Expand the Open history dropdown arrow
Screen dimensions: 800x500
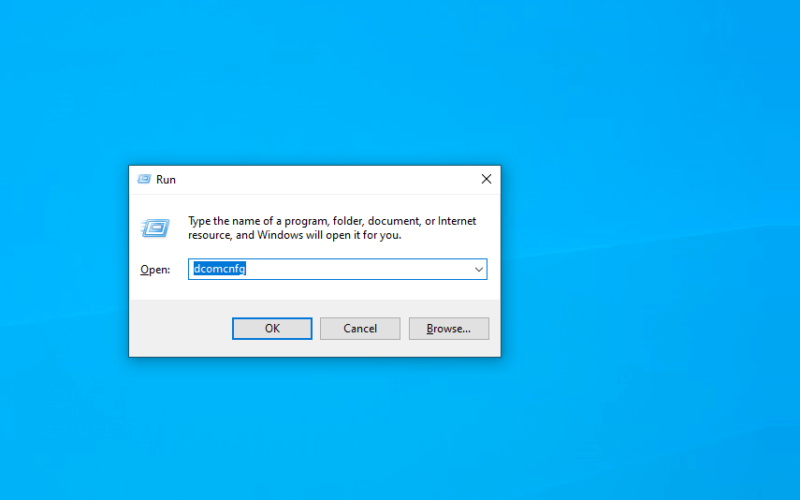[479, 269]
